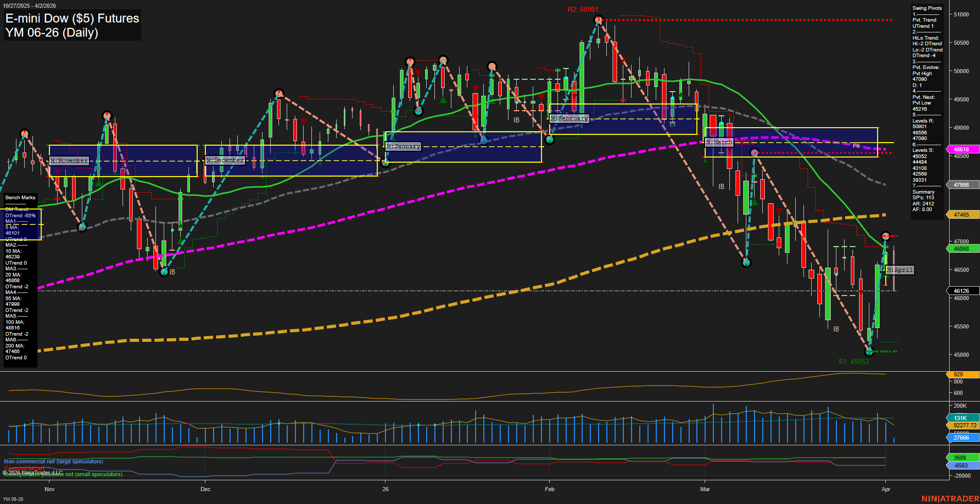
Task: Expand the Swing Pivots panel
Action: (926, 8)
